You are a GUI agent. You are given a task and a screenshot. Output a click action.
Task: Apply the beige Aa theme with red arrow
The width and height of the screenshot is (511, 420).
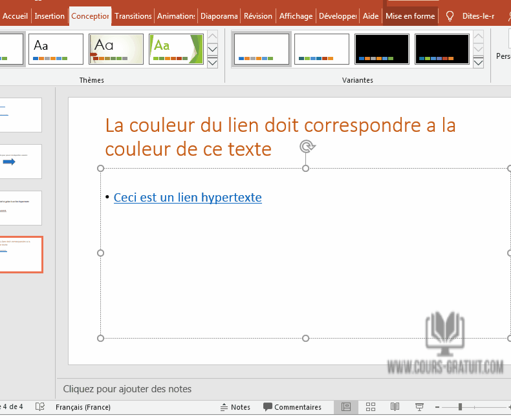(x=116, y=49)
